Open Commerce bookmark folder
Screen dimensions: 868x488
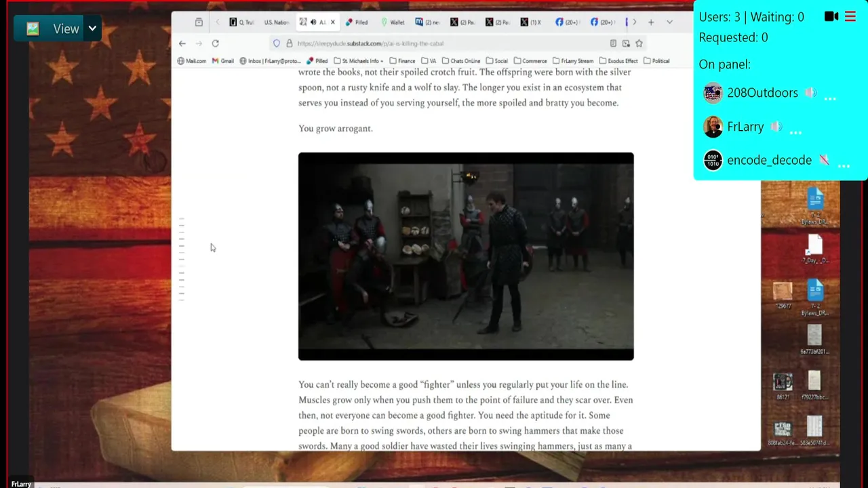tap(530, 61)
